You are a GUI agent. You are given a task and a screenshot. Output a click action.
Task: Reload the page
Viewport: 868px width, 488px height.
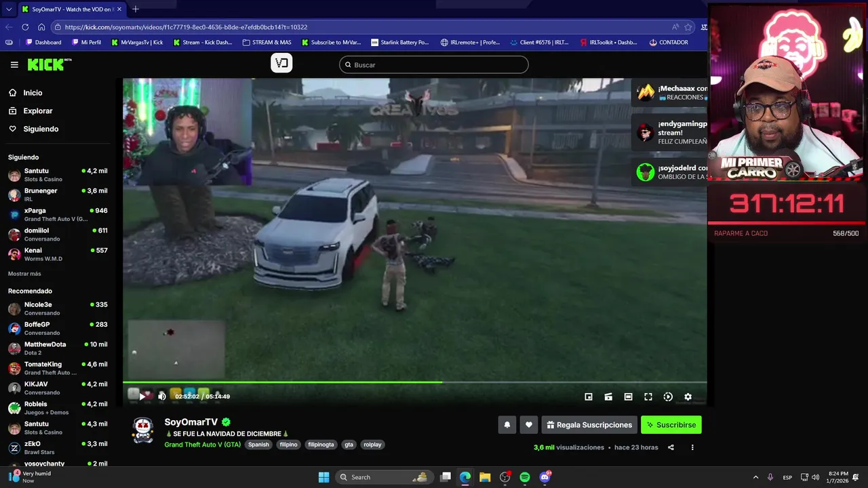click(x=25, y=27)
